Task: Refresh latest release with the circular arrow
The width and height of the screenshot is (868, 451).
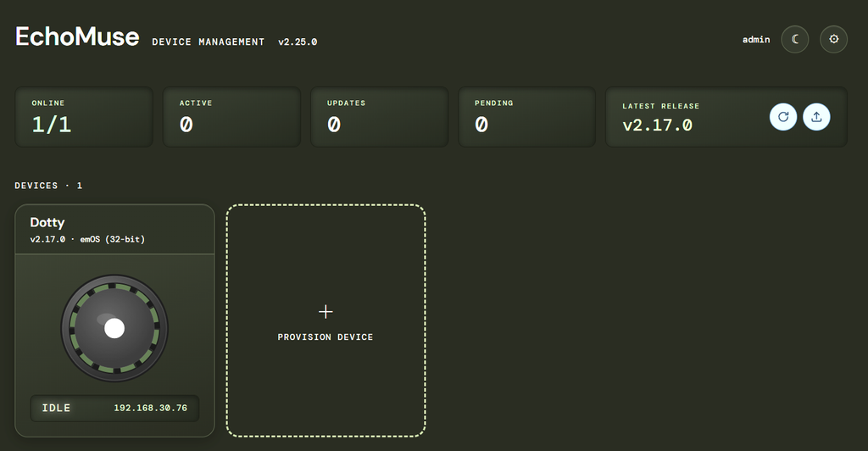Action: (x=783, y=117)
